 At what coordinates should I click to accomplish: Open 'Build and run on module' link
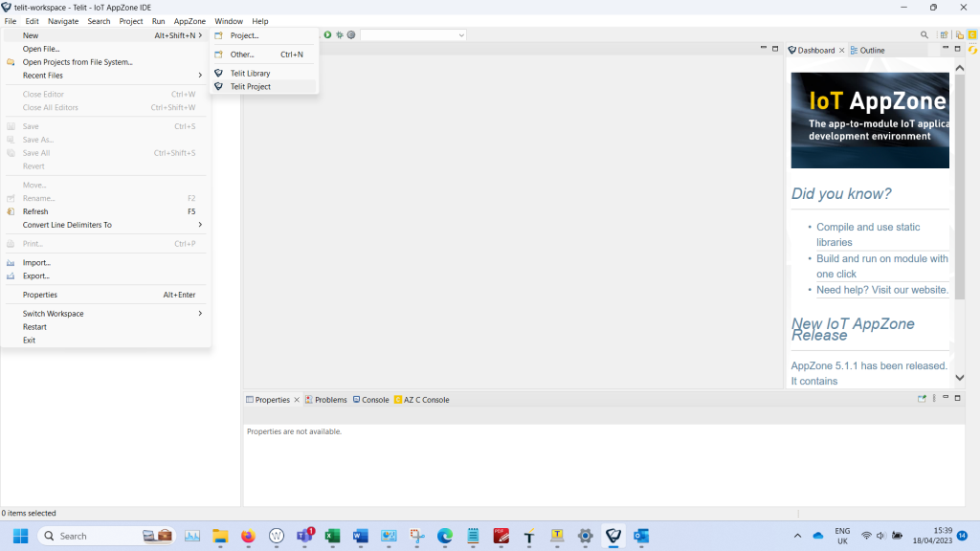881,266
